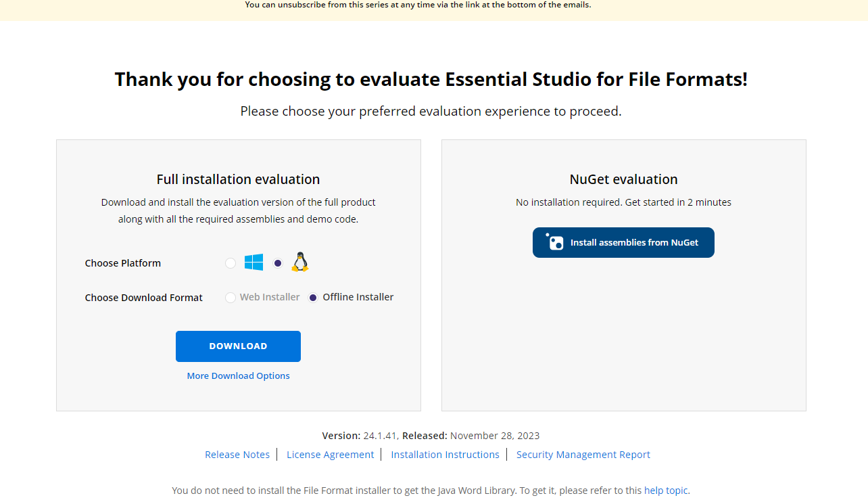Select the Linux platform radio button
This screenshot has height=500, width=868.
coord(278,263)
